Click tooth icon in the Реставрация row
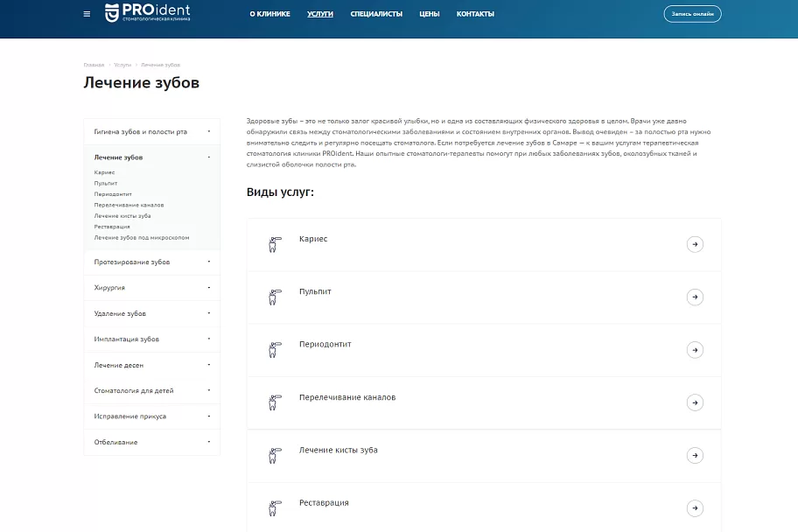 (x=275, y=508)
